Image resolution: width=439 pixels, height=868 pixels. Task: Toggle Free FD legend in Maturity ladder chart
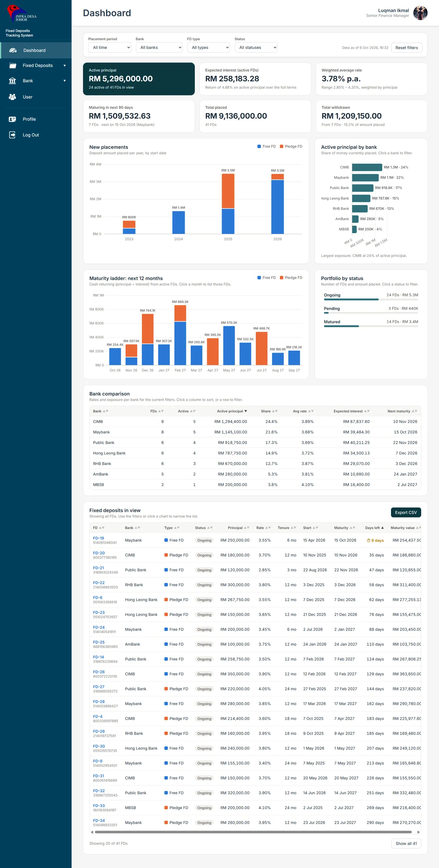266,278
